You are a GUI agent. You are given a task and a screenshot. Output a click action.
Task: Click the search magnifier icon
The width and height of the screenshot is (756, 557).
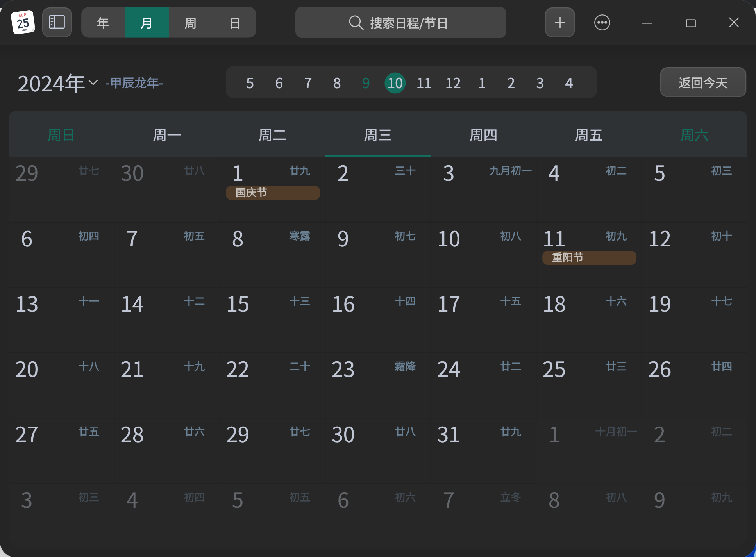(356, 23)
